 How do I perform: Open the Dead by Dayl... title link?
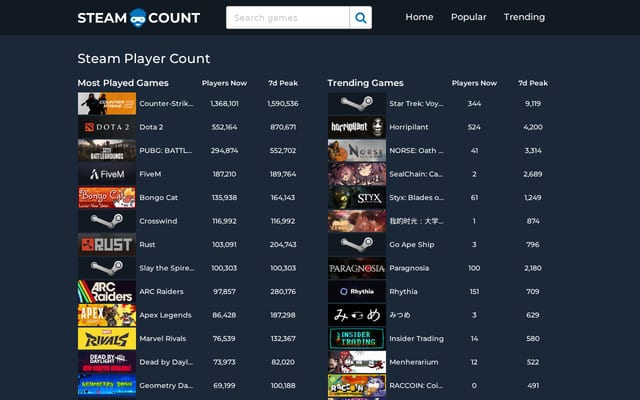click(x=166, y=362)
